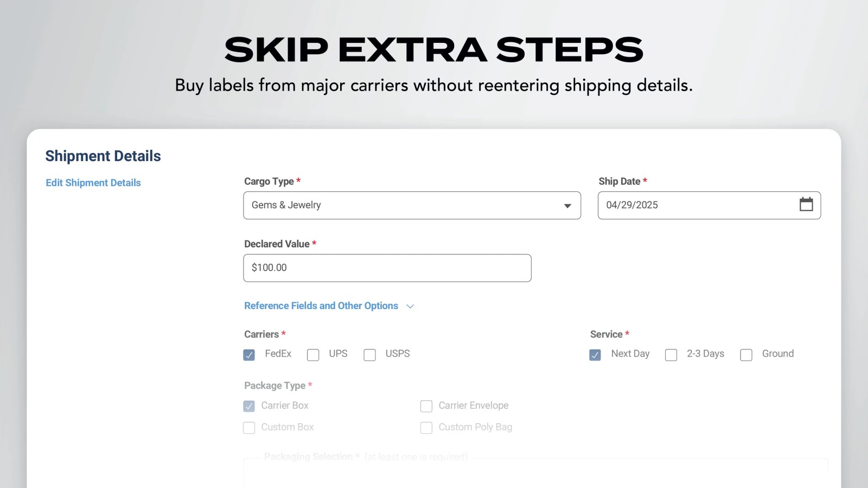The image size is (868, 488).
Task: Open the Ship Date calendar icon
Action: (806, 205)
